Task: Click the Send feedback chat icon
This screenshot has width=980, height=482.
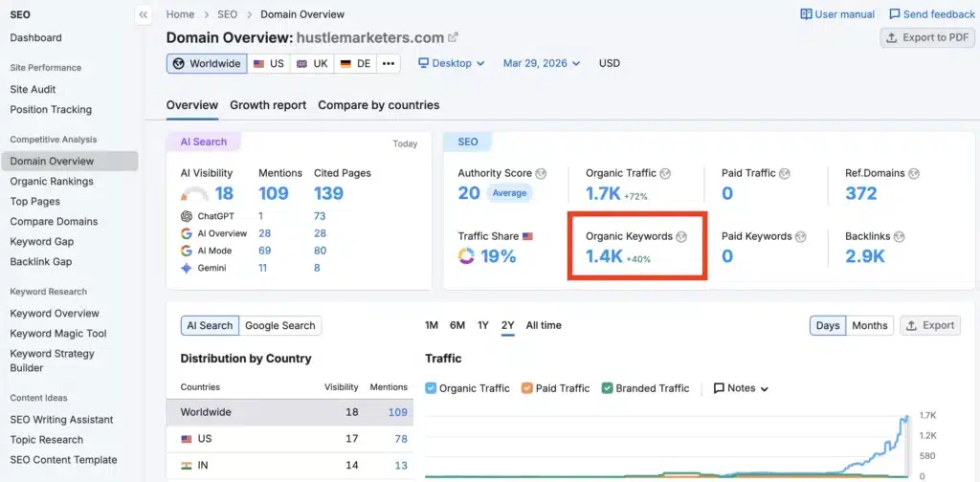Action: pos(895,14)
